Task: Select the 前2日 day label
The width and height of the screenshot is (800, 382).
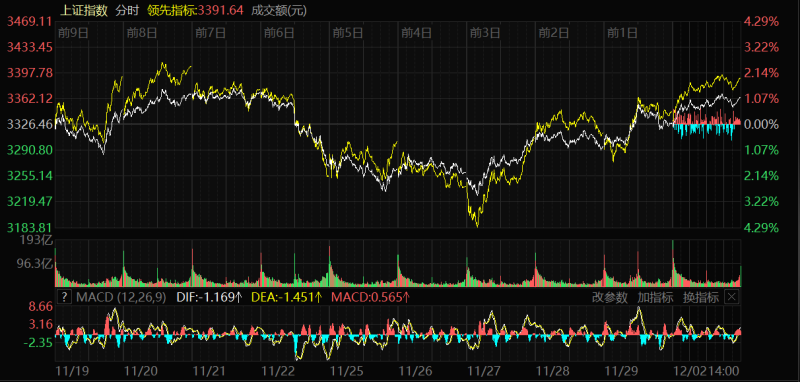Action: [554, 33]
